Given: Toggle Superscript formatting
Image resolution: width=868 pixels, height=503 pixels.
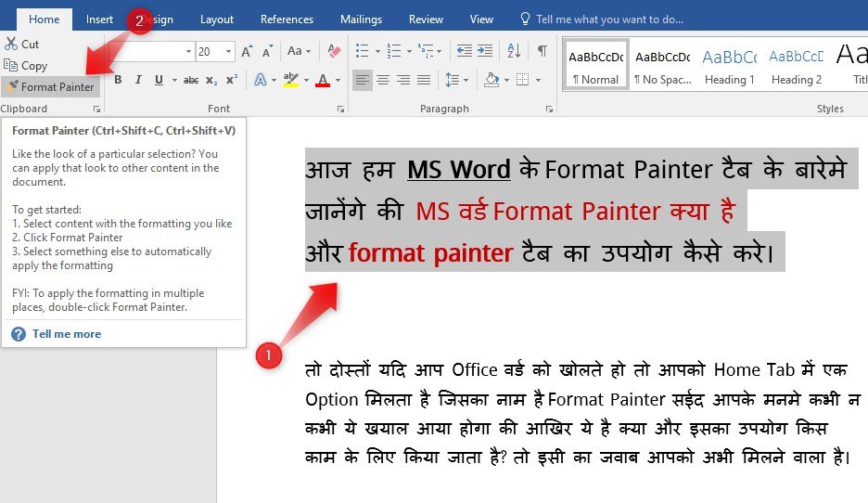Looking at the screenshot, I should point(232,80).
